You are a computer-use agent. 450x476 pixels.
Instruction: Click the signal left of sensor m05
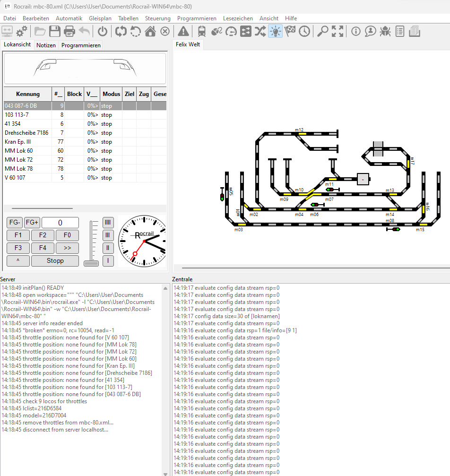(x=222, y=194)
